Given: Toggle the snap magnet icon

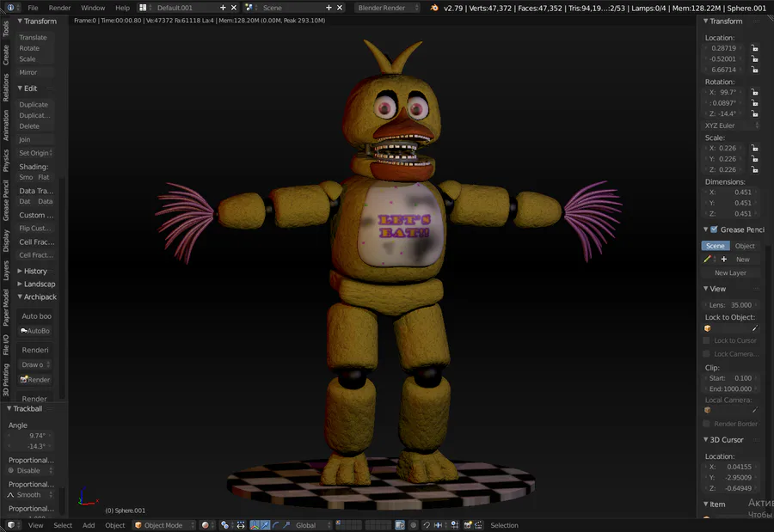Looking at the screenshot, I should click(427, 525).
